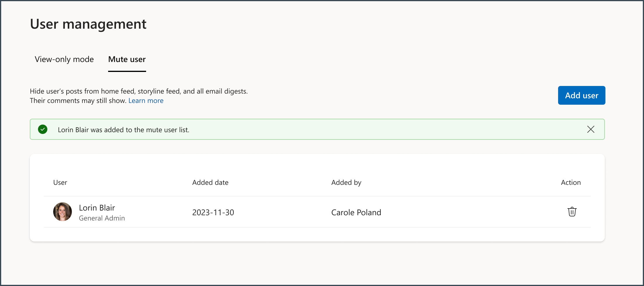Select the Mute user tab
Screen dimensions: 644x286
pyautogui.click(x=127, y=59)
